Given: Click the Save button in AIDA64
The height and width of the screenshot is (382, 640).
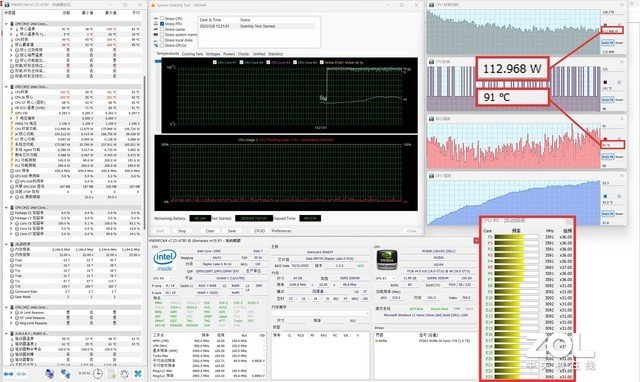Looking at the screenshot, I should coord(231,231).
